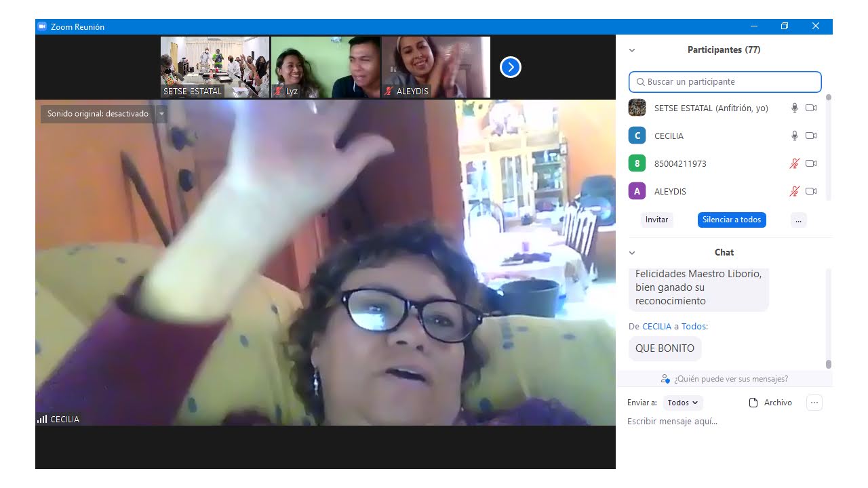Screen dimensions: 868x488
Task: Click Archivo to attach a file
Action: click(x=770, y=403)
